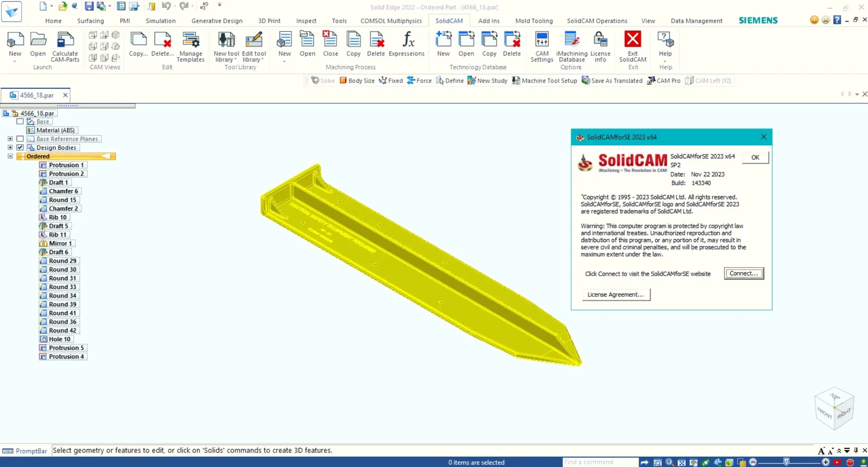This screenshot has width=868, height=467.
Task: Open New dropdown in Launch group
Action: (x=15, y=61)
